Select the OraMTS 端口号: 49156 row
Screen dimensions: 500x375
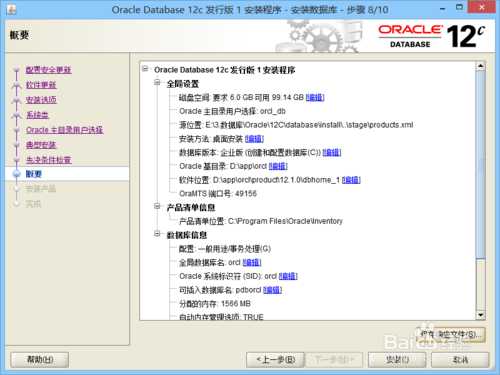[x=218, y=194]
